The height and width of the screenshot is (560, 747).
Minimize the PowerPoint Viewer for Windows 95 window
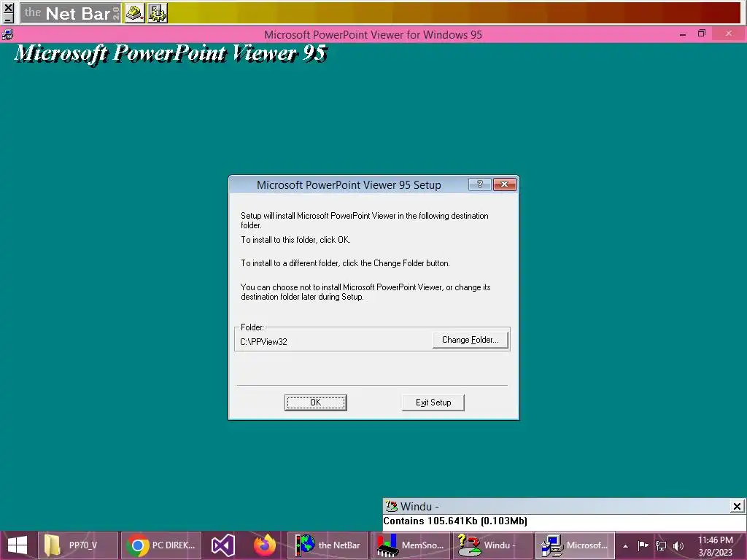683,34
